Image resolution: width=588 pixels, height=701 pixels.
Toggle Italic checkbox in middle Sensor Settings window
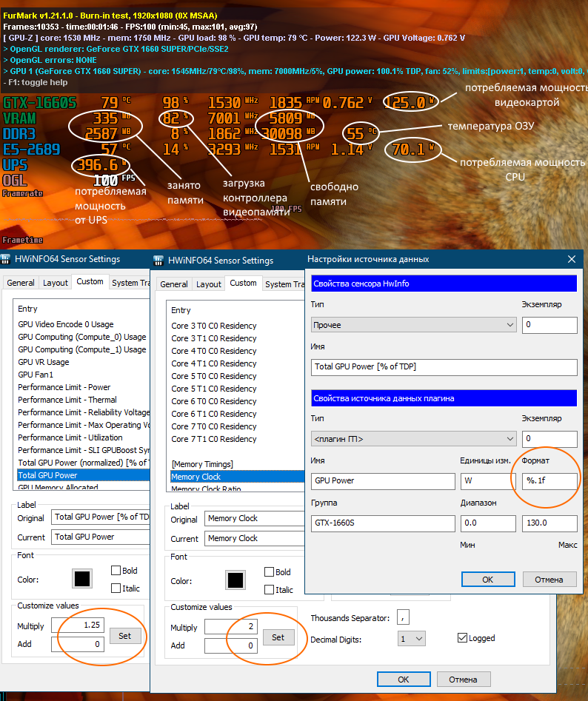click(269, 590)
